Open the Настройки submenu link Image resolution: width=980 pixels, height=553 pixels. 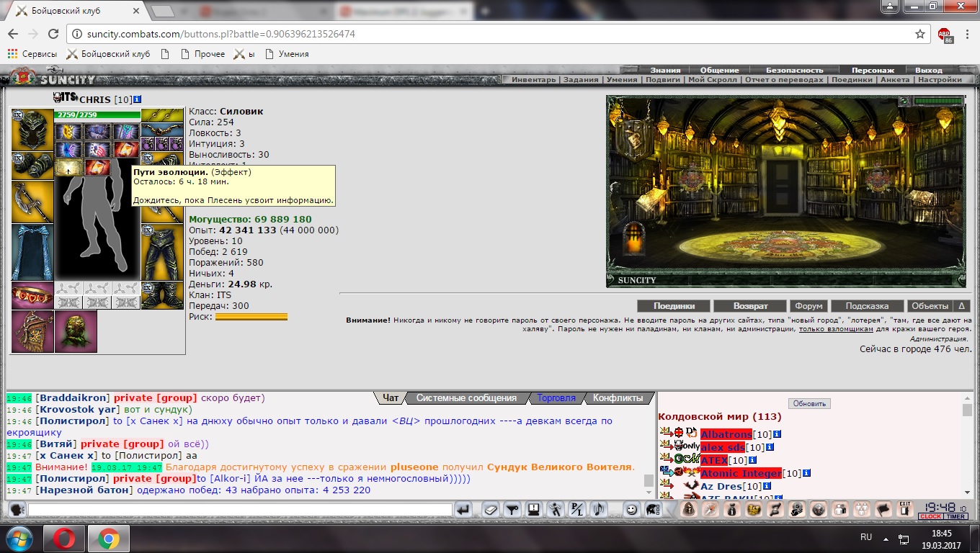tap(940, 80)
